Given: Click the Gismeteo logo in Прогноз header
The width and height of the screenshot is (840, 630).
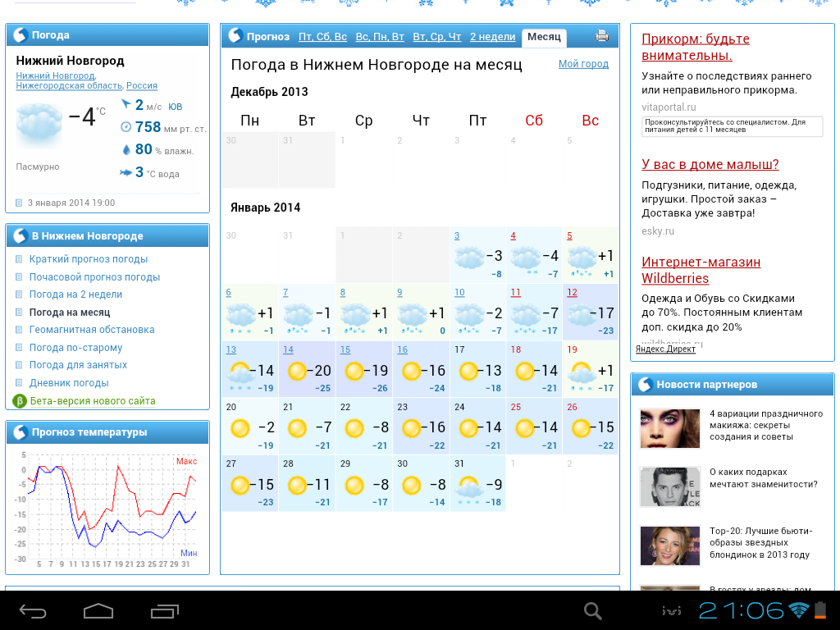Looking at the screenshot, I should [235, 36].
